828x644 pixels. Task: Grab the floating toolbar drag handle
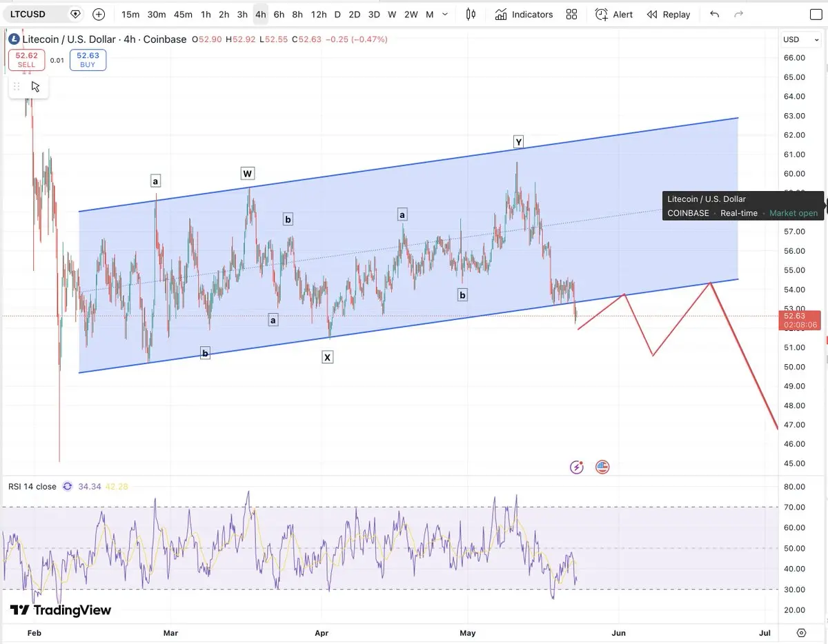tap(17, 87)
